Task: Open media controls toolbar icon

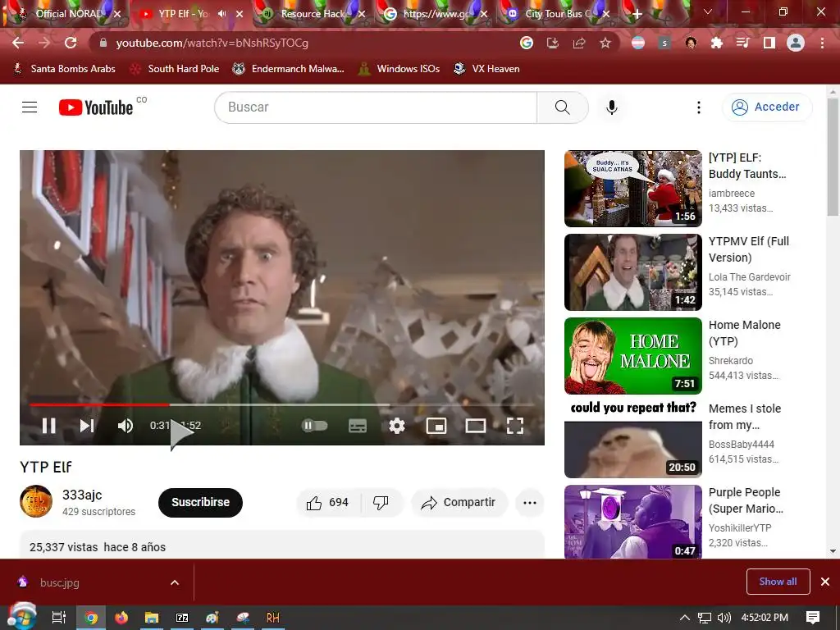Action: tap(742, 43)
